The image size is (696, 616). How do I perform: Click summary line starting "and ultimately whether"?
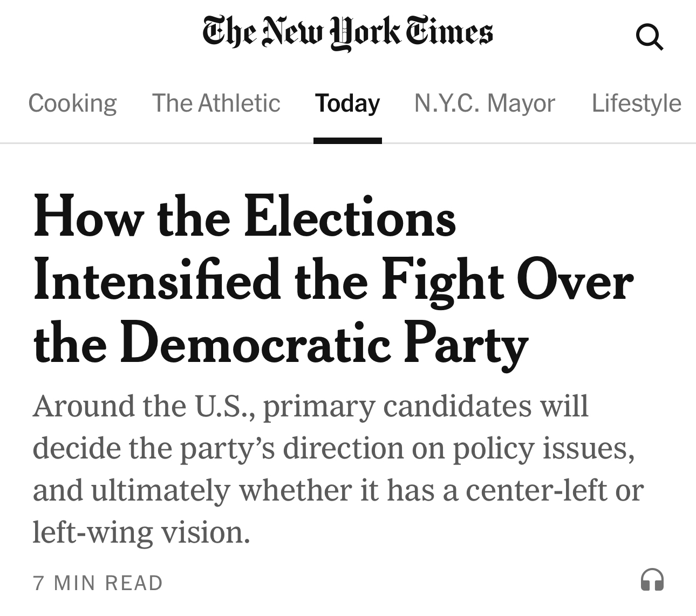338,490
